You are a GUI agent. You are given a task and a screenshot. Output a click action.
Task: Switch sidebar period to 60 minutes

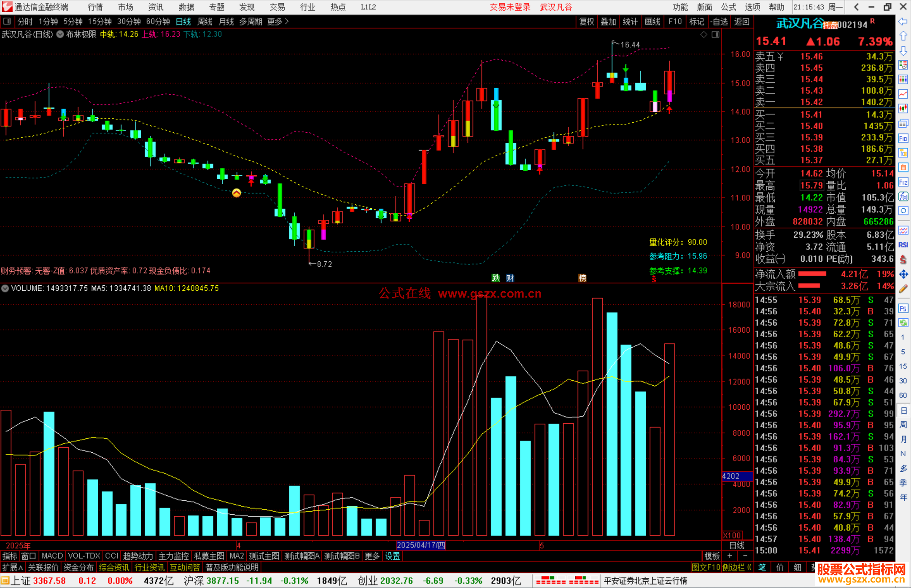pyautogui.click(x=903, y=395)
